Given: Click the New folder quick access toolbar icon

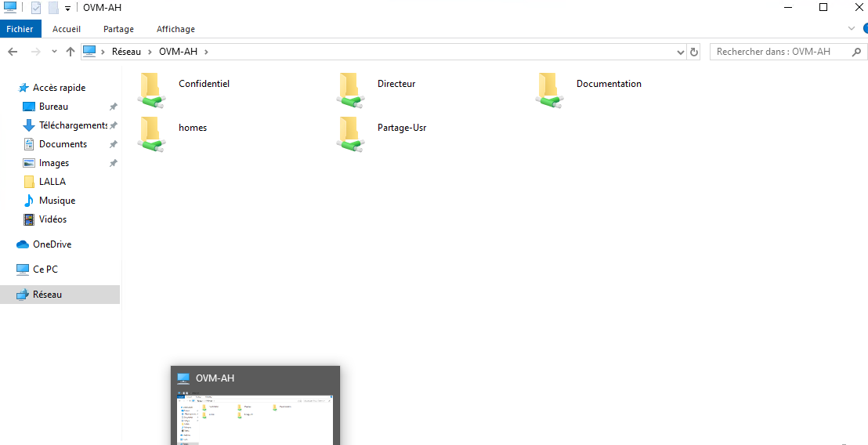Looking at the screenshot, I should click(53, 8).
